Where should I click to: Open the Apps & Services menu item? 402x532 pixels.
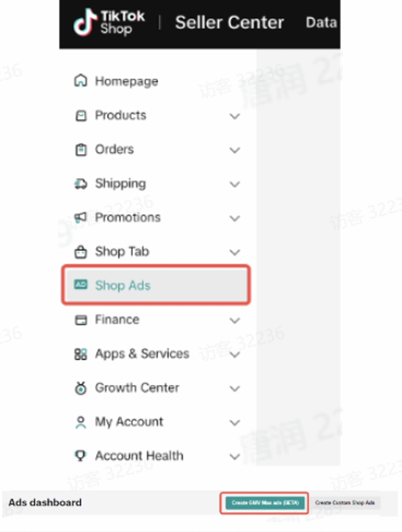(142, 354)
